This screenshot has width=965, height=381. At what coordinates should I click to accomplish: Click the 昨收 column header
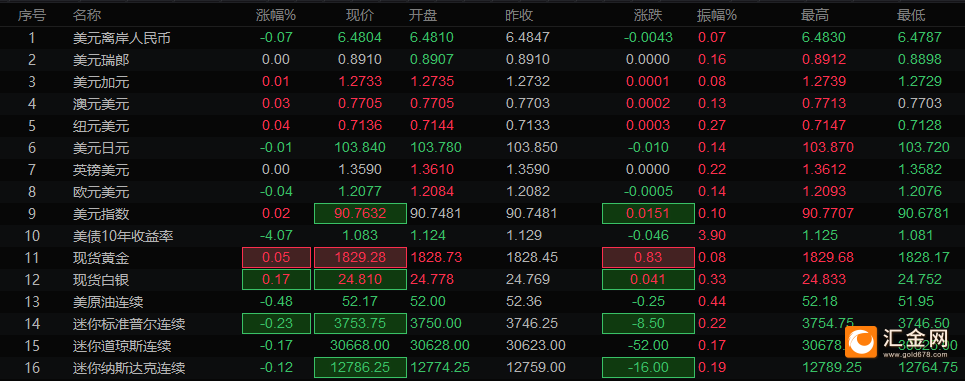click(x=519, y=15)
